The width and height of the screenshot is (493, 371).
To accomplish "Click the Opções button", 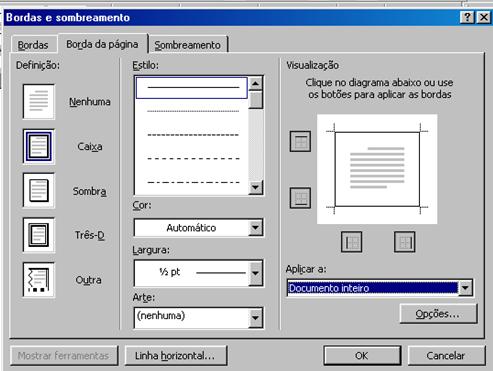I will coord(438,313).
